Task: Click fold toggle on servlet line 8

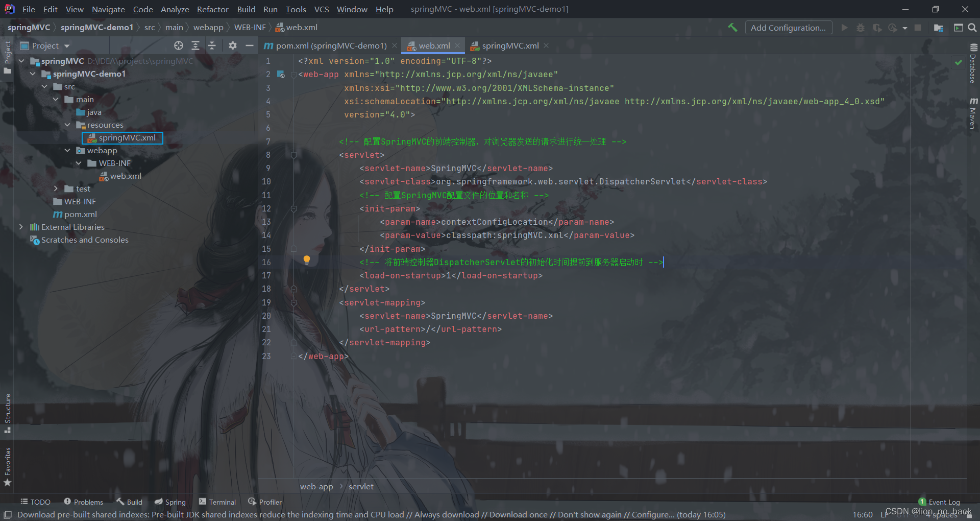Action: pos(293,155)
